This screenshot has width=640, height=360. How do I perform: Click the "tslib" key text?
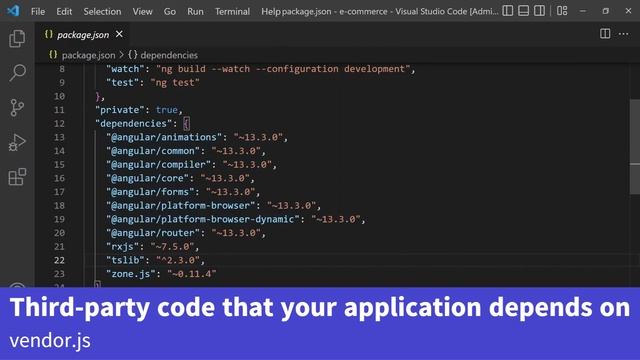(125, 260)
